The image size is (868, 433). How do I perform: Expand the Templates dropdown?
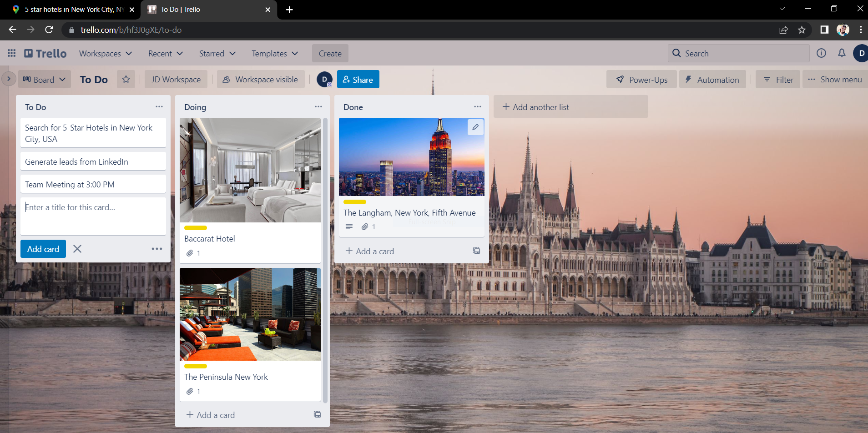(x=275, y=53)
